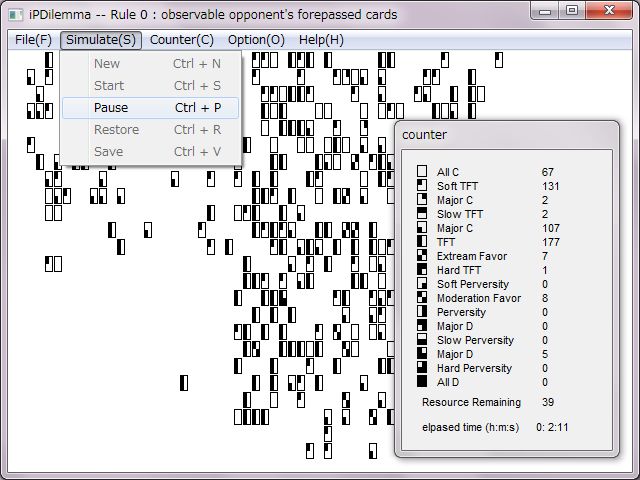640x480 pixels.
Task: Open the File(F) menu
Action: tap(33, 40)
